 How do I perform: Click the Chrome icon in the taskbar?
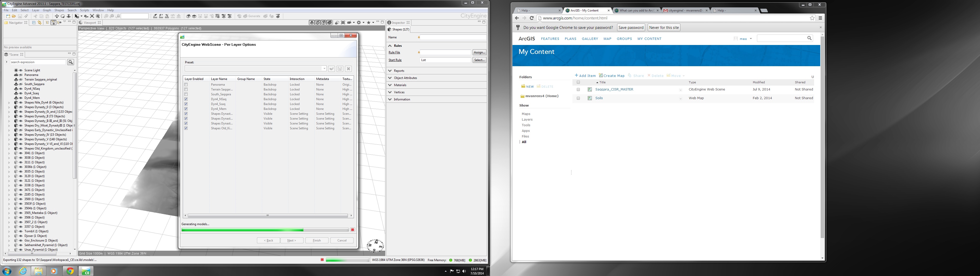tap(70, 271)
